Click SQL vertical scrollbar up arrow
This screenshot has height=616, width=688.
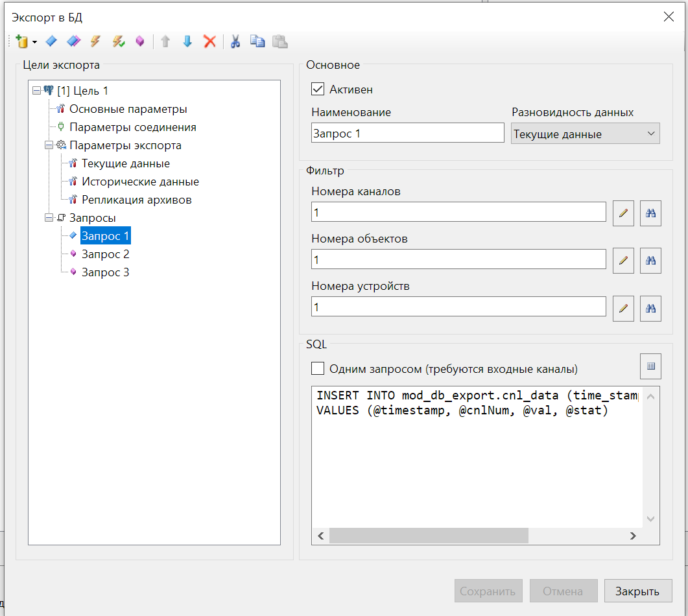[650, 397]
